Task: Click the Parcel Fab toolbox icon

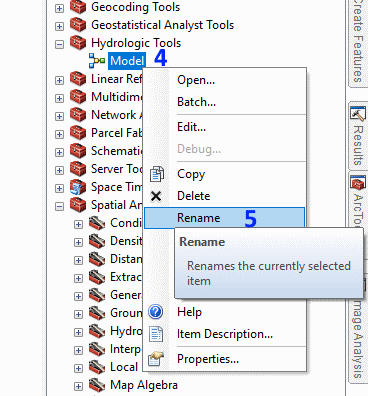Action: (78, 133)
